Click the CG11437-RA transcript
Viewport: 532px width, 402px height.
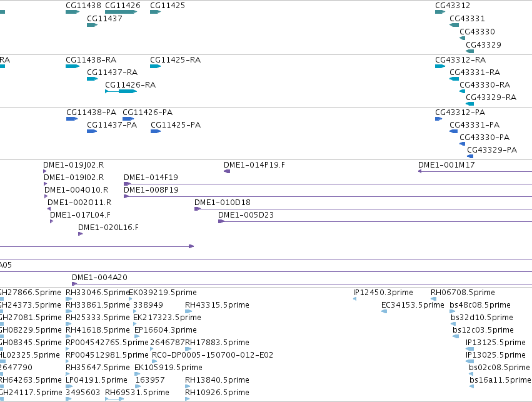tap(92, 79)
